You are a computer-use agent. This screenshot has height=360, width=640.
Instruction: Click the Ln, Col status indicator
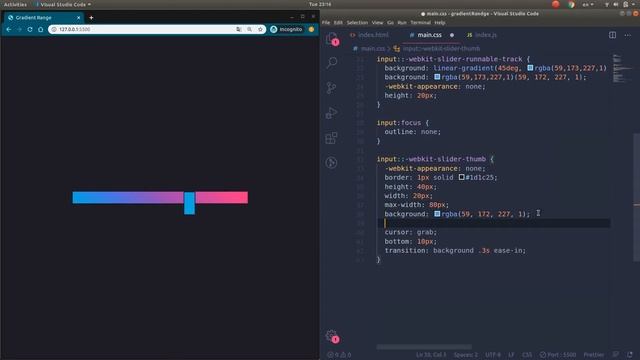coord(431,355)
